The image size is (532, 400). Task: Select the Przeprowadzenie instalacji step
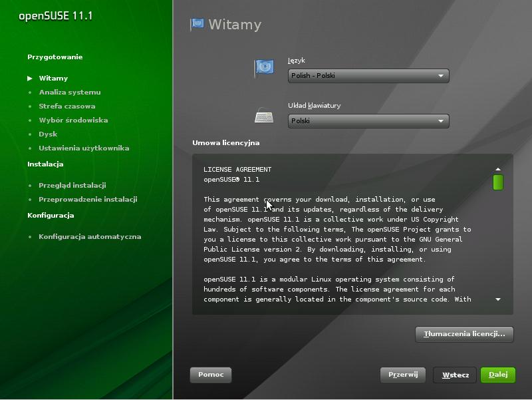coord(88,199)
